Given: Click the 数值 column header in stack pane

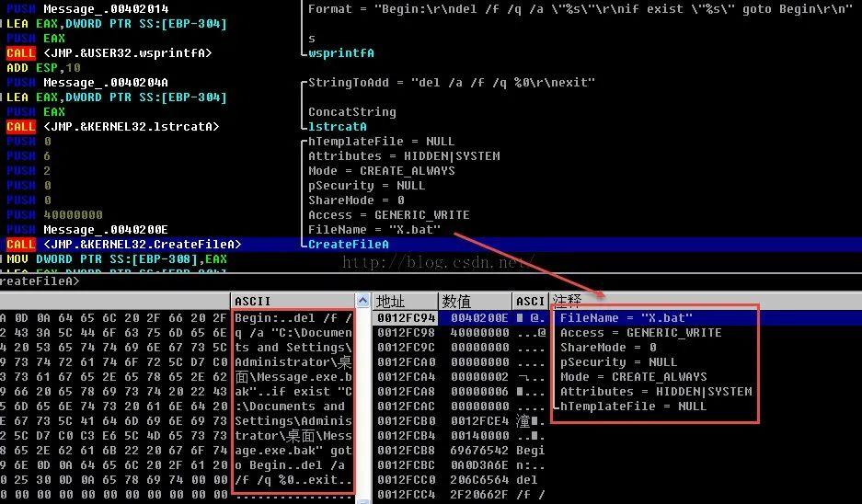Looking at the screenshot, I should pyautogui.click(x=475, y=301).
